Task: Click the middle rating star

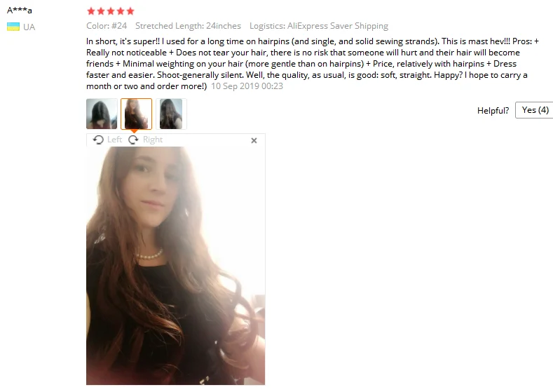Action: coord(111,11)
